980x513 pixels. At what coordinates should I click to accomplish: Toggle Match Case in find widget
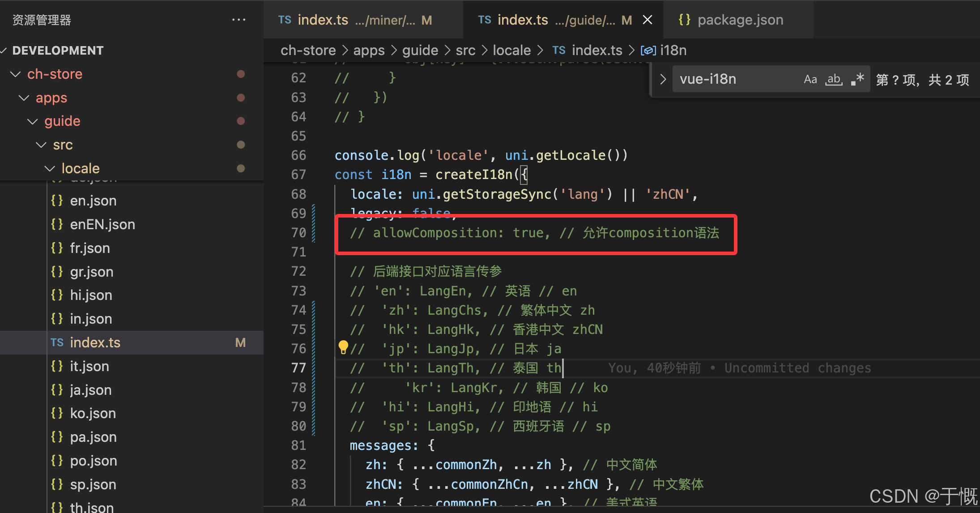(810, 80)
